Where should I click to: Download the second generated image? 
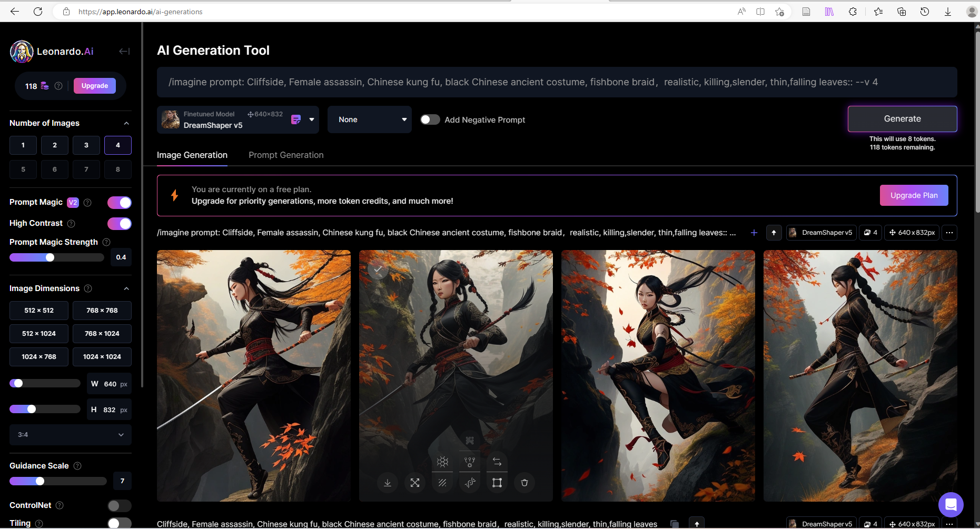388,483
